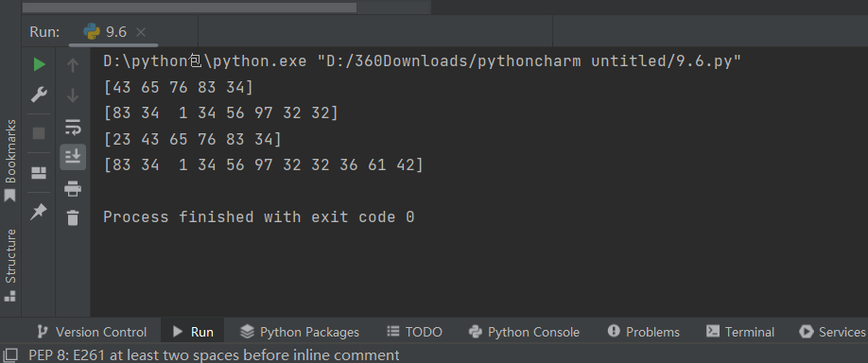Open the Terminal tool window
This screenshot has height=363, width=868.
tap(740, 332)
